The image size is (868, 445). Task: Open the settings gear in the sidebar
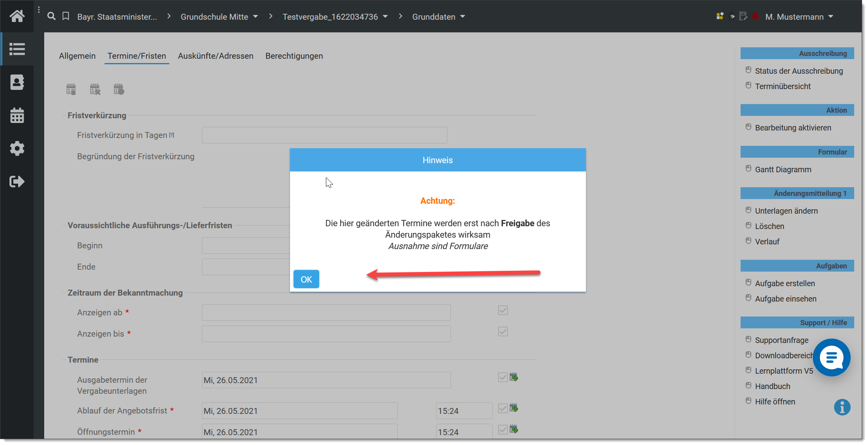pyautogui.click(x=17, y=148)
